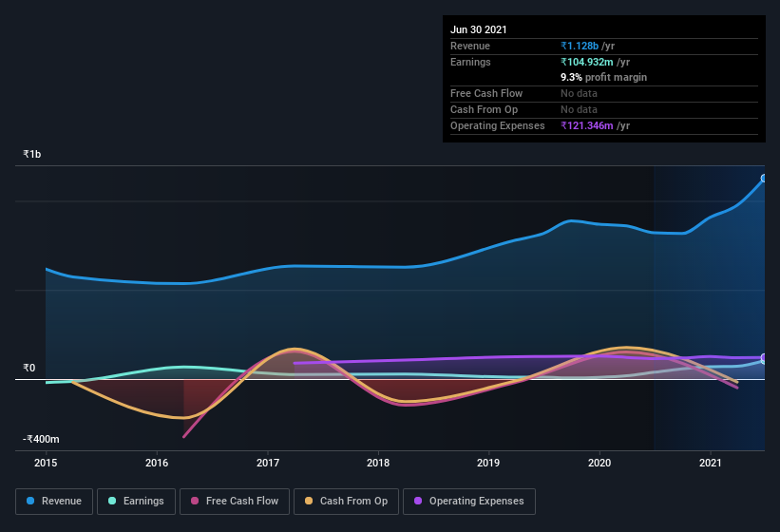
Task: Toggle the Earnings legend button
Action: (136, 502)
